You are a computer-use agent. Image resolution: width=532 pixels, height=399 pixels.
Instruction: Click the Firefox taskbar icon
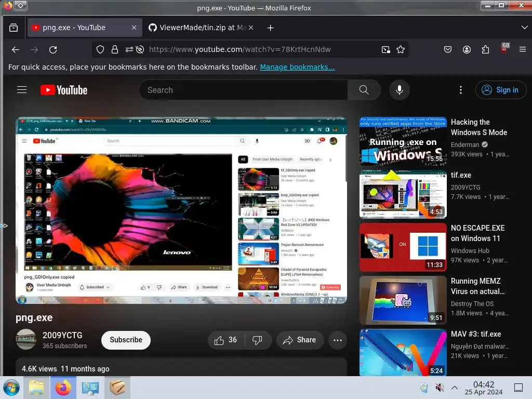[63, 388]
